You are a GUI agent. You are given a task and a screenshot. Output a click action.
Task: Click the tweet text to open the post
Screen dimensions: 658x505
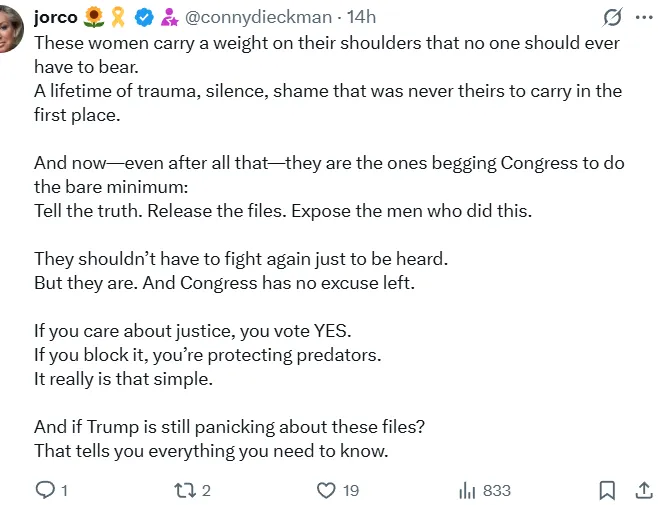point(329,247)
